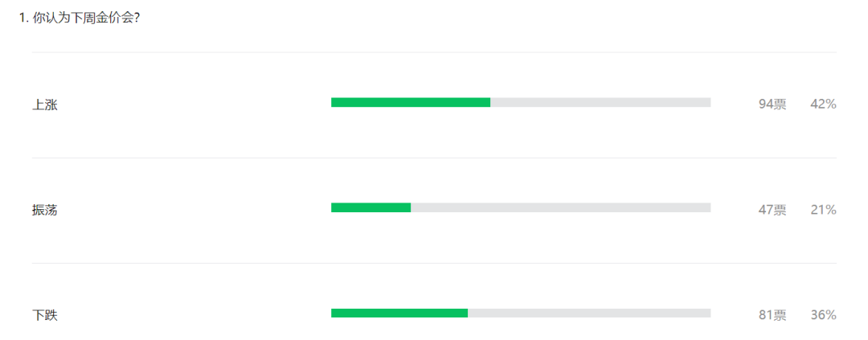
Task: Click the divider line above 上涨 row
Action: [x=434, y=52]
